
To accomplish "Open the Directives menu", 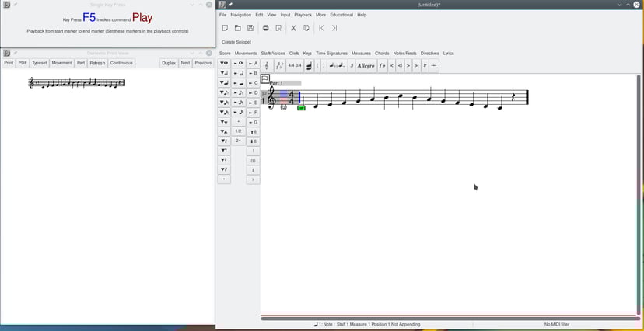I will click(x=429, y=54).
